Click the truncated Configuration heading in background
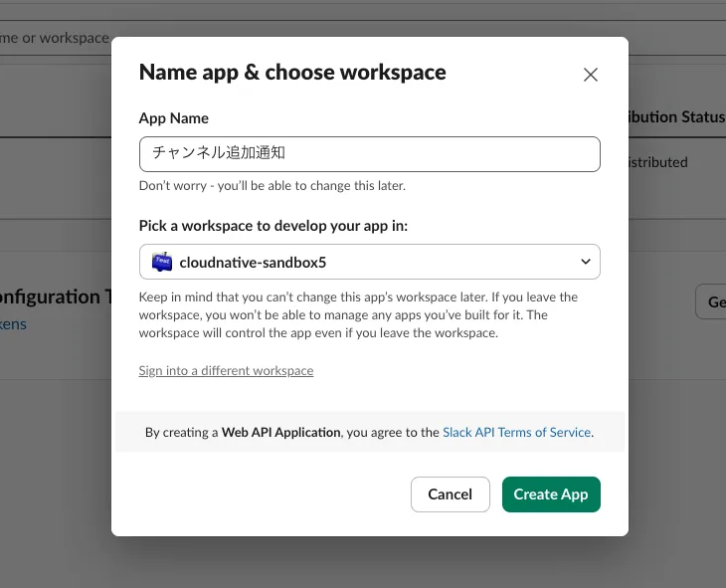 pyautogui.click(x=55, y=296)
